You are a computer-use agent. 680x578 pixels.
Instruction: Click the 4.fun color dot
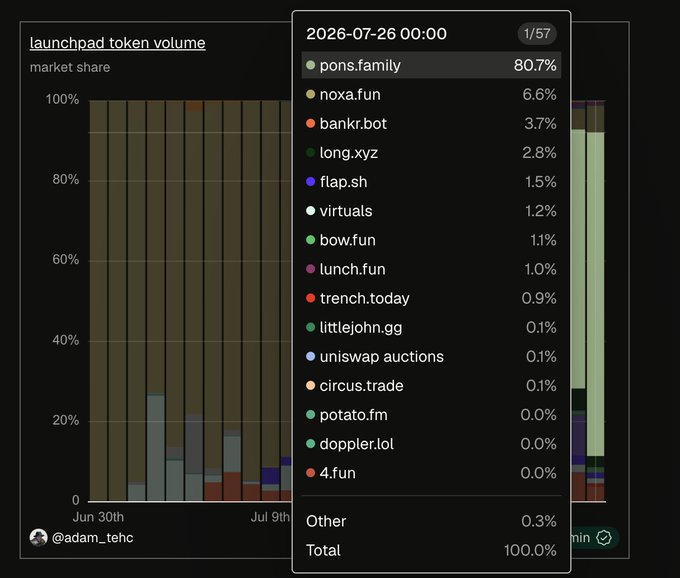(311, 473)
